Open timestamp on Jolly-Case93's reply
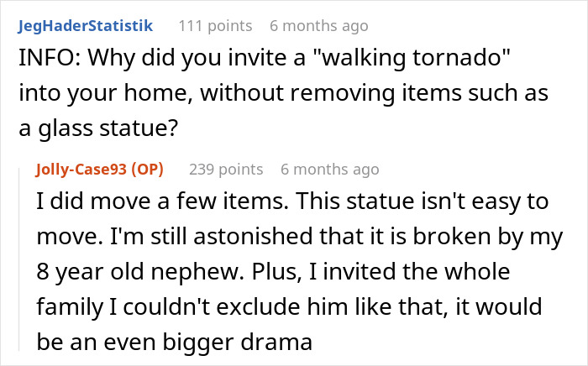Viewport: 588px width, 366px height. coord(330,169)
